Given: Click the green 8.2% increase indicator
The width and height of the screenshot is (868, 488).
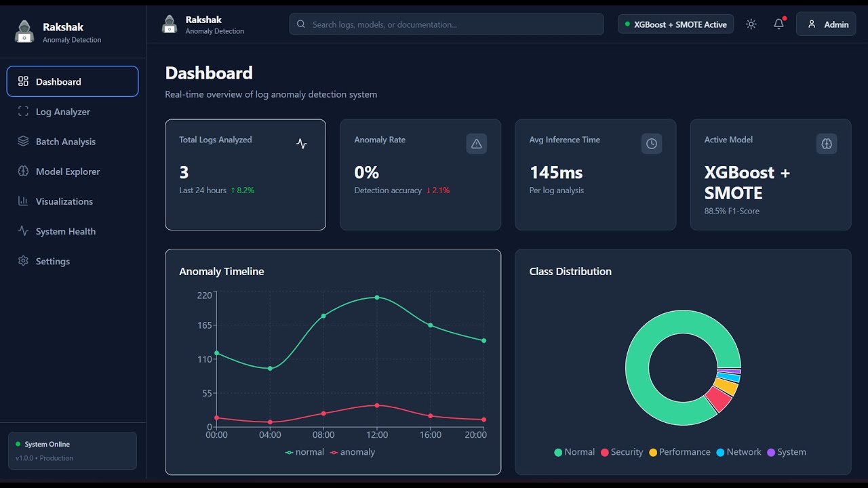Looking at the screenshot, I should click(242, 190).
